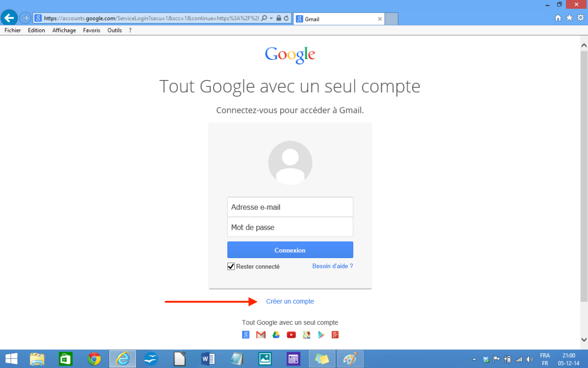
Task: Open the photo viewer taskbar icon
Action: point(265,359)
